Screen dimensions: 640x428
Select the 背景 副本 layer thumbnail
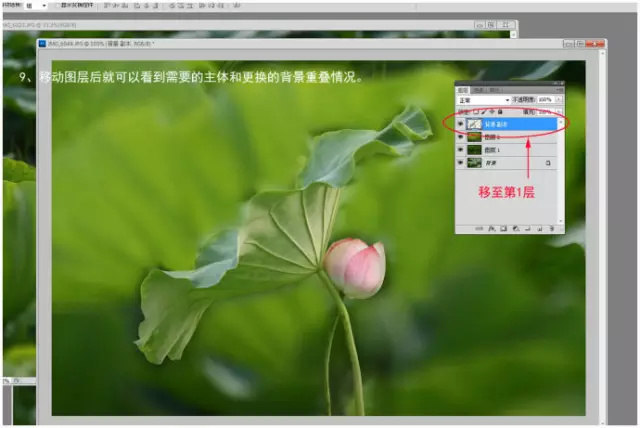(x=474, y=124)
